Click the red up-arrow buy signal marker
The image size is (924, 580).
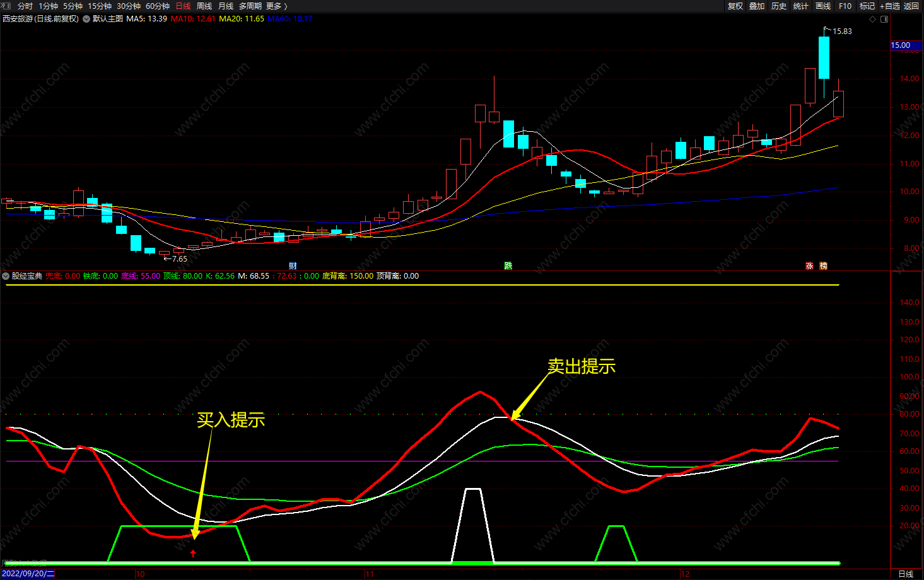tap(194, 553)
